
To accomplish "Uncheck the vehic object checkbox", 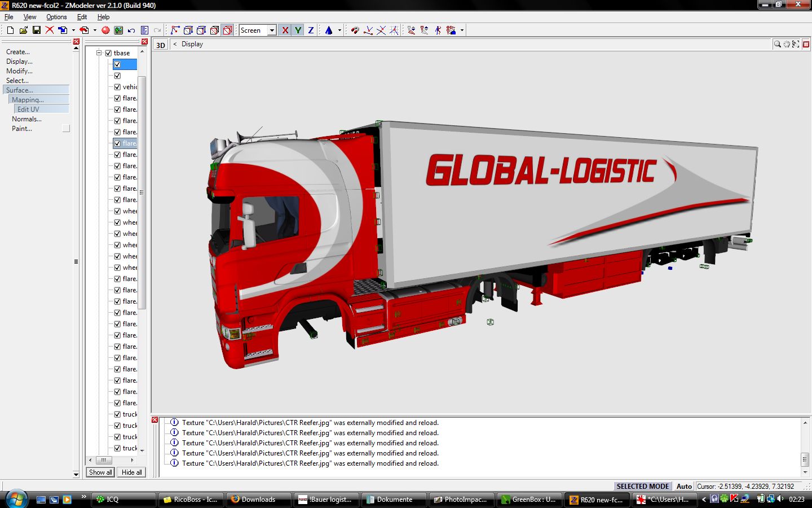I will (117, 87).
